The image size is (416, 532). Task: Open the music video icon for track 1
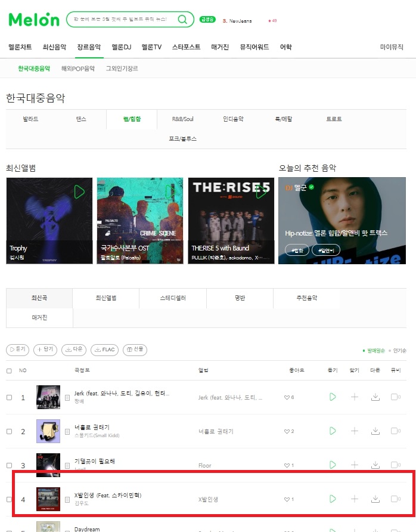395,397
